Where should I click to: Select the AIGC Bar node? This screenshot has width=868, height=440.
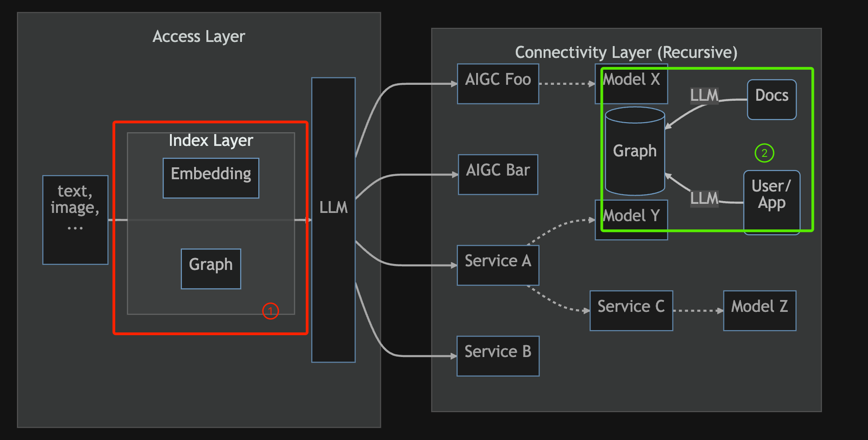[498, 175]
